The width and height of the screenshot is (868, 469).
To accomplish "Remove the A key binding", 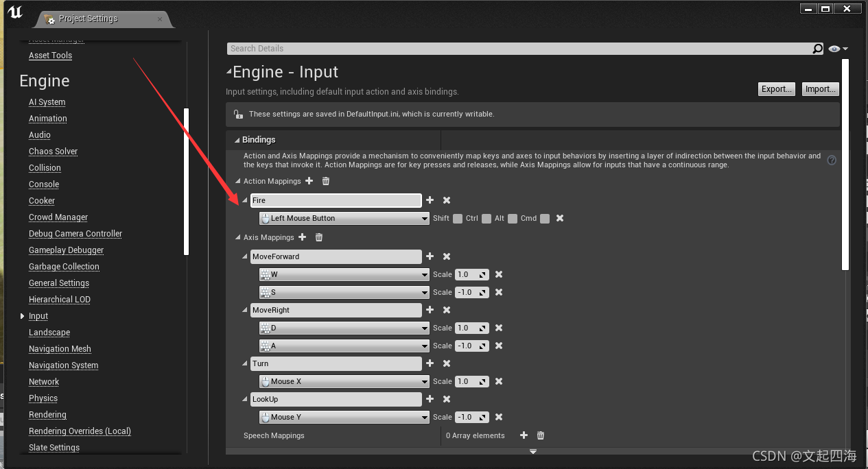I will tap(499, 346).
